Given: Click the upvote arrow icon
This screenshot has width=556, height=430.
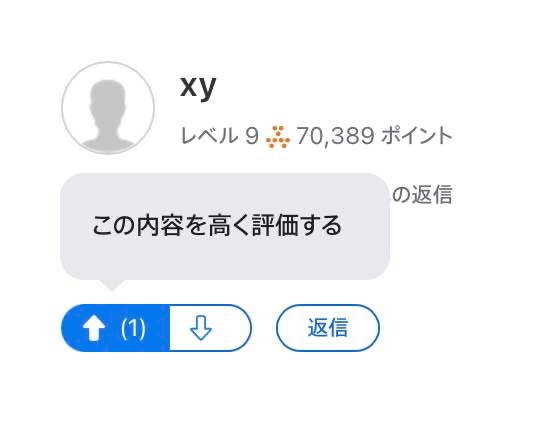Looking at the screenshot, I should coord(94,328).
